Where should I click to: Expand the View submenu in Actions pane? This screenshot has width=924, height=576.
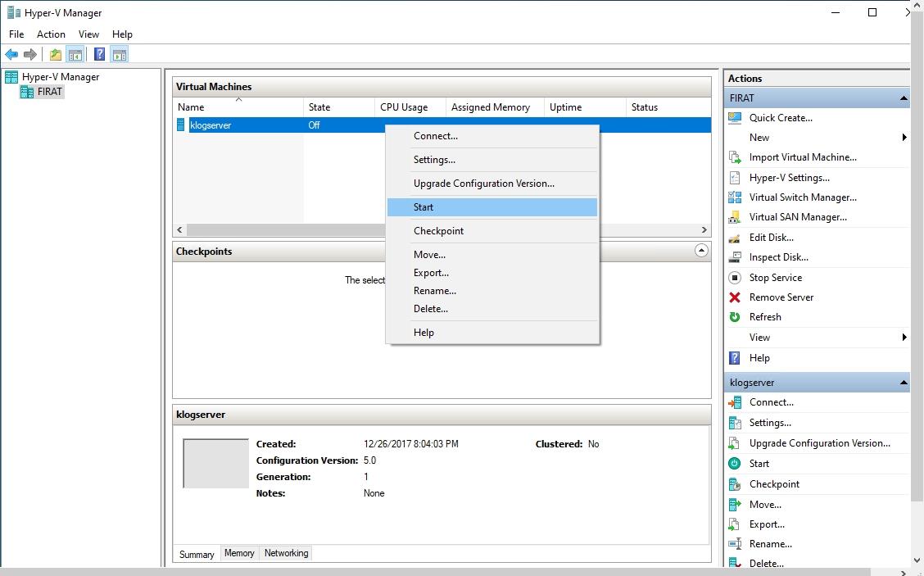pos(904,338)
